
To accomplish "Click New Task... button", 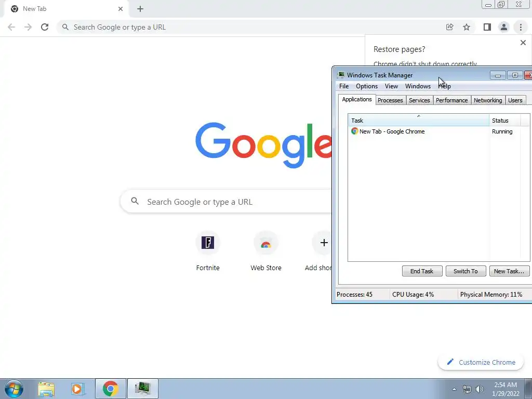I will tap(509, 271).
